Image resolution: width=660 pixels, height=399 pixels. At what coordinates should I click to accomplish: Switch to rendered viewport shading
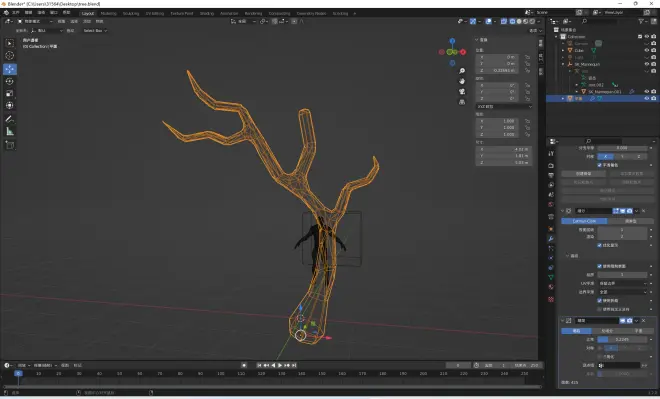pos(532,21)
